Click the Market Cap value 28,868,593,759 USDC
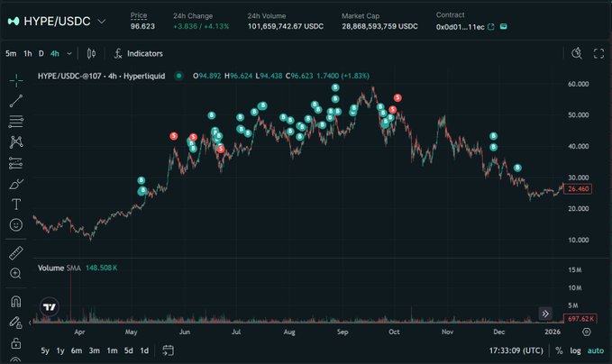This screenshot has width=612, height=364. 379,26
